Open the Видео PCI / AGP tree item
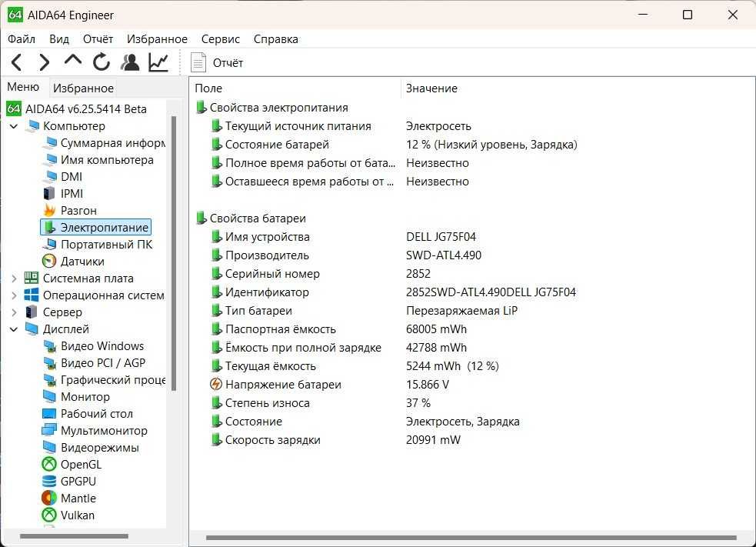 [x=94, y=363]
